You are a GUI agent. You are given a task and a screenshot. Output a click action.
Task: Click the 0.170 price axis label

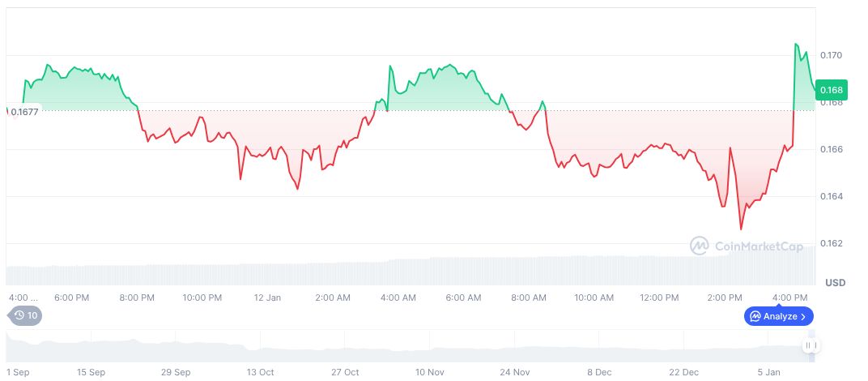[832, 55]
